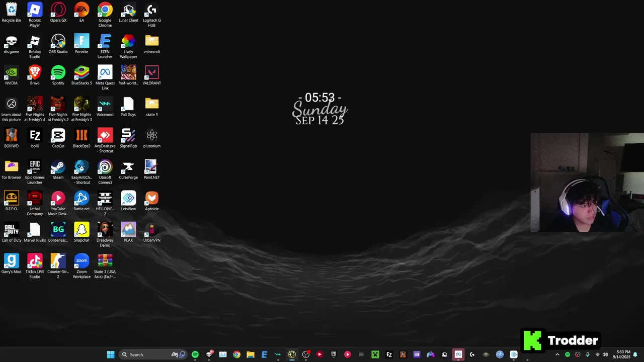The height and width of the screenshot is (362, 644).
Task: Select TikTok LIVE Studio desktop icon
Action: [35, 266]
